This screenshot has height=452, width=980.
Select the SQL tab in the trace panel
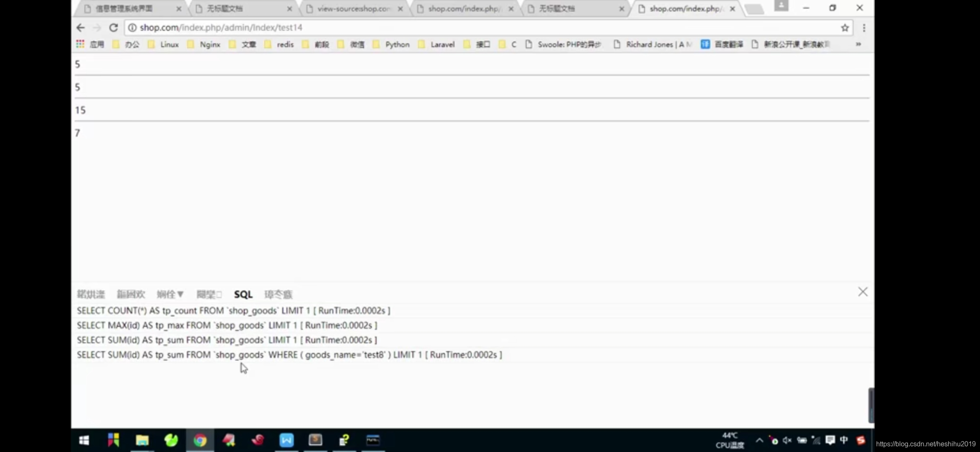click(243, 294)
